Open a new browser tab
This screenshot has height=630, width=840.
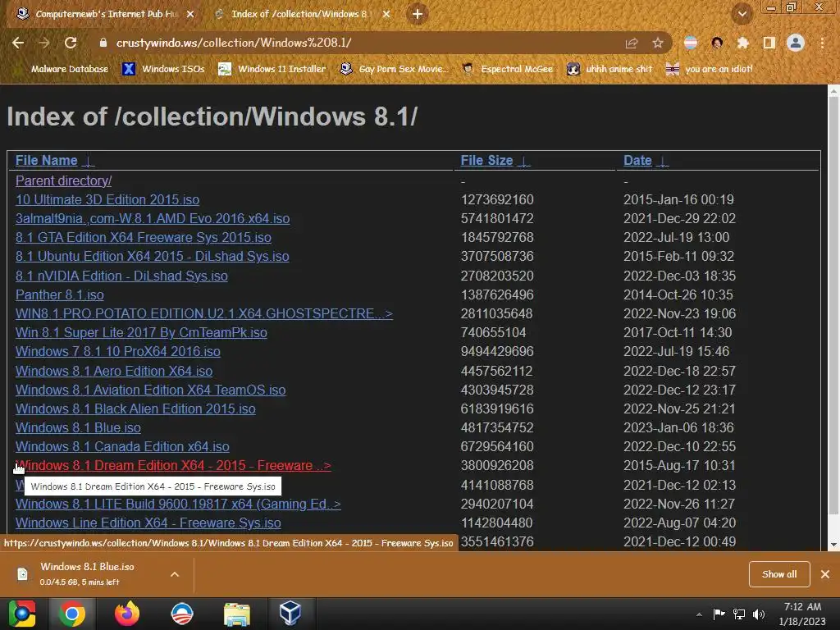coord(418,14)
